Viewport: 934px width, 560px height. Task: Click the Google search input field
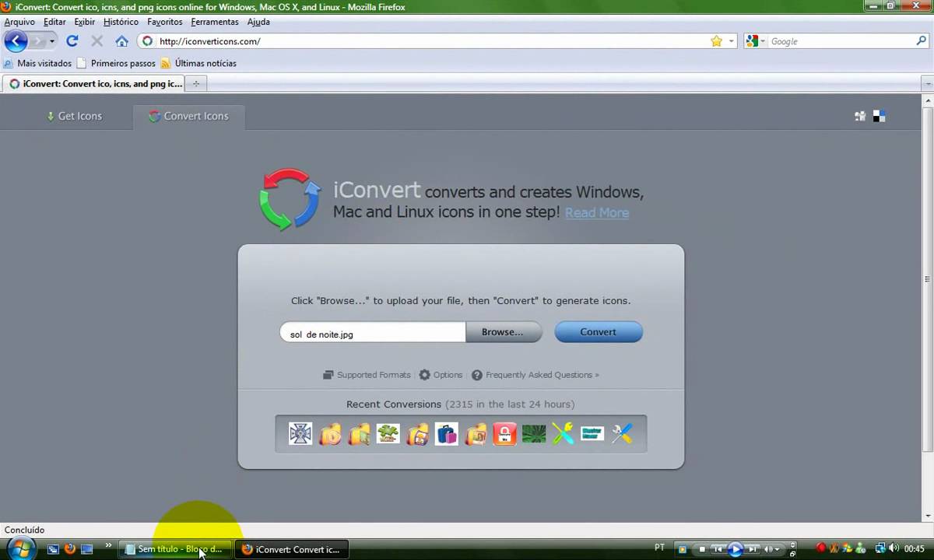pos(841,41)
